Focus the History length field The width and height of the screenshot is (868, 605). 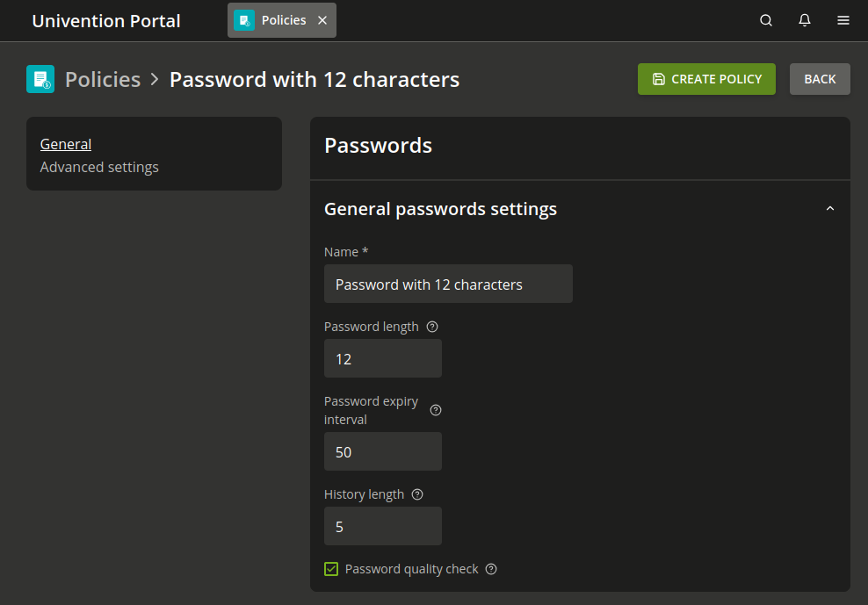pyautogui.click(x=383, y=527)
